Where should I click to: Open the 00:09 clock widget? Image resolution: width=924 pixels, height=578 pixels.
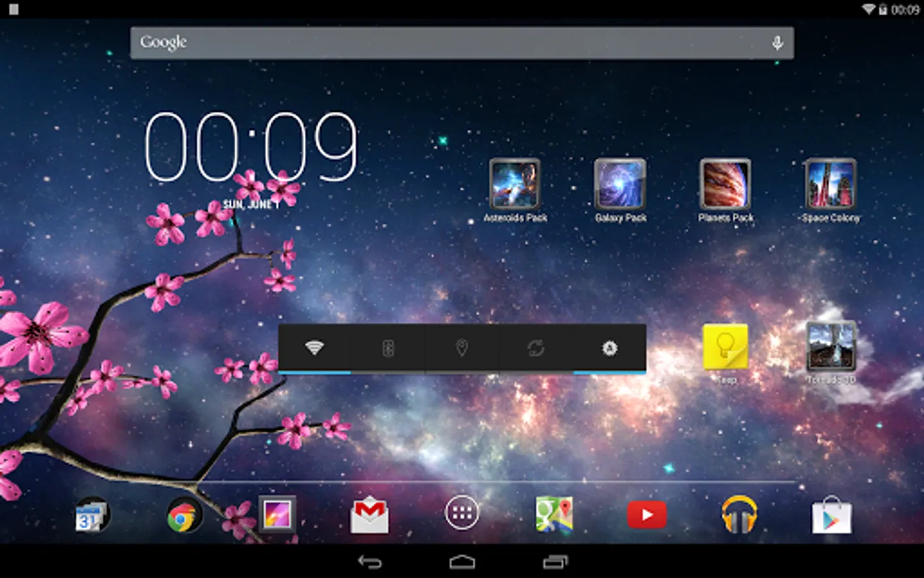coord(250,146)
